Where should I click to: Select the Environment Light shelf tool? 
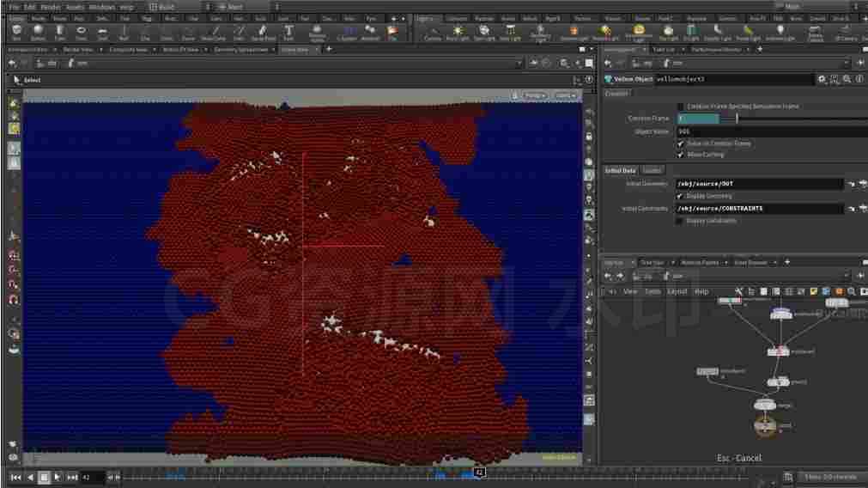pyautogui.click(x=639, y=33)
